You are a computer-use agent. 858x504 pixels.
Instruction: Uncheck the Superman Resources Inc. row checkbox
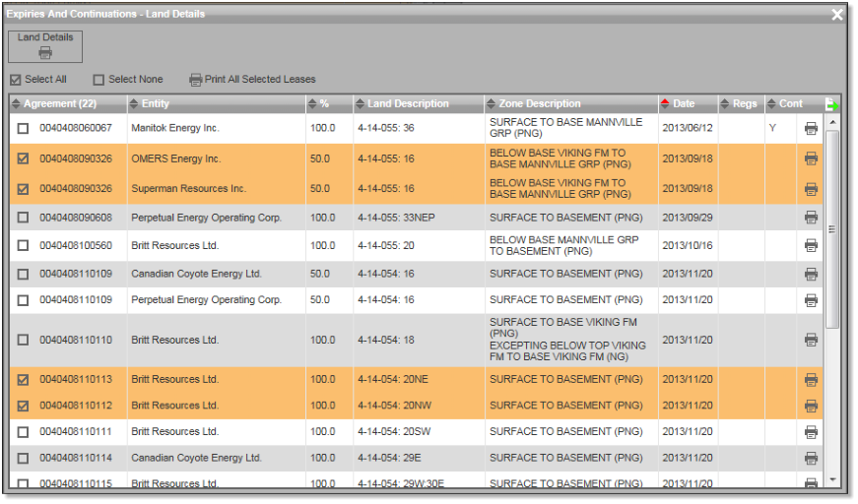click(x=23, y=189)
